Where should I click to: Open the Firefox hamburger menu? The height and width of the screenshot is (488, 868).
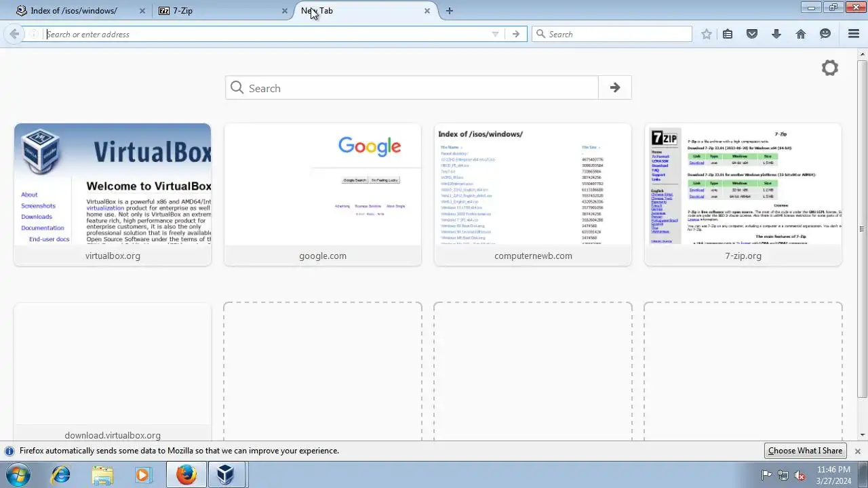[854, 34]
